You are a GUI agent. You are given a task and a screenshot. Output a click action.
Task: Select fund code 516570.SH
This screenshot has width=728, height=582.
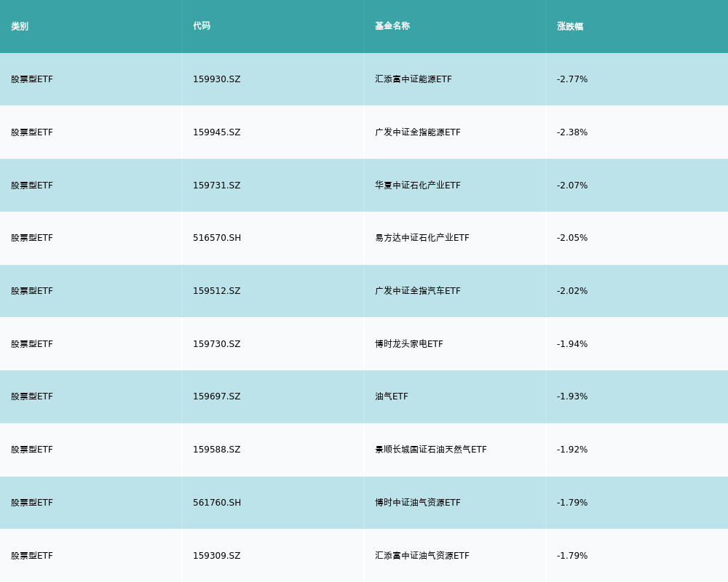click(x=216, y=238)
